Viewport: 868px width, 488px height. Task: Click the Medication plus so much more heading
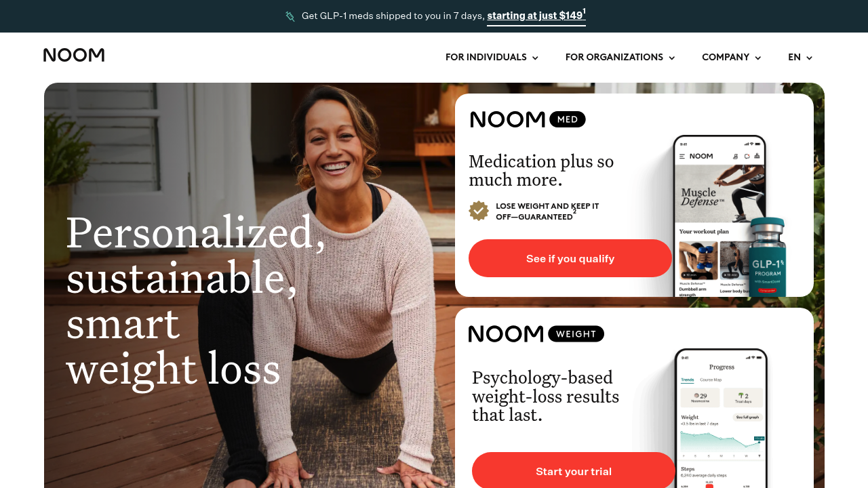tap(541, 171)
